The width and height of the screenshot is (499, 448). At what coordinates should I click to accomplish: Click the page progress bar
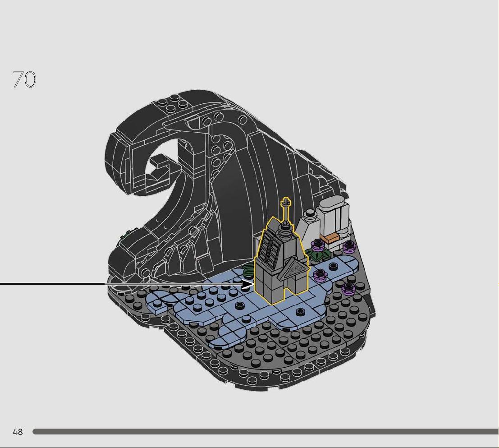coord(266,431)
